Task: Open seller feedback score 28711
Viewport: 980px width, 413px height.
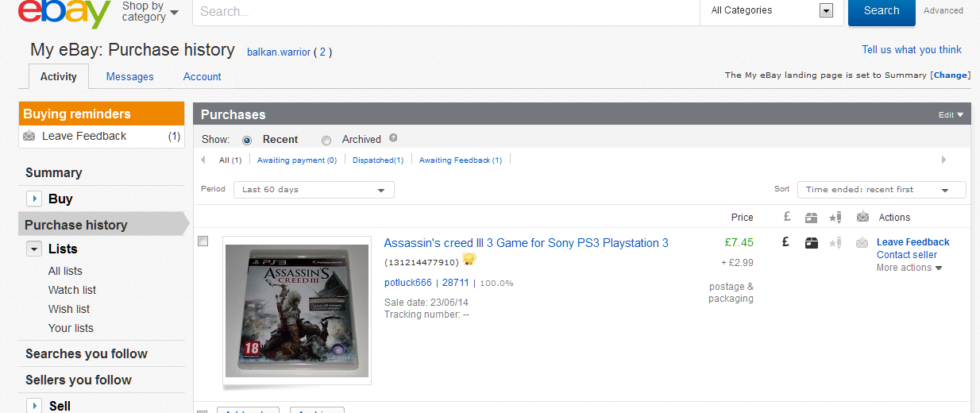Action: [456, 283]
